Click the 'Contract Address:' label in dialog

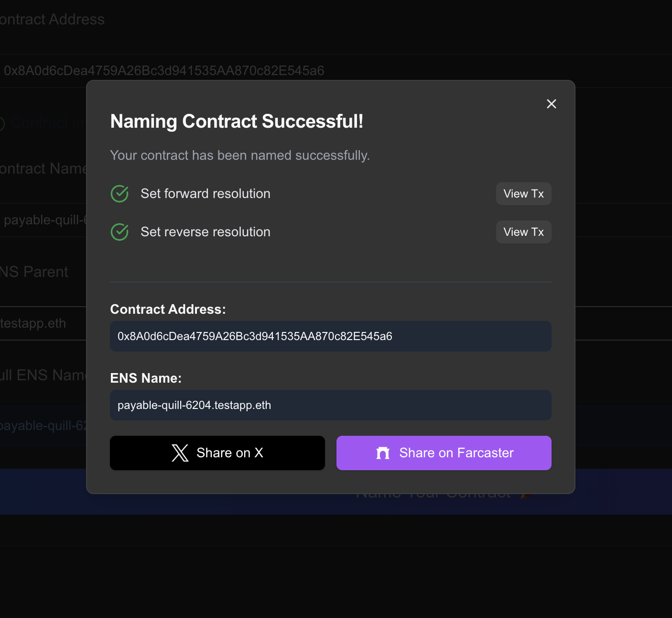click(168, 309)
